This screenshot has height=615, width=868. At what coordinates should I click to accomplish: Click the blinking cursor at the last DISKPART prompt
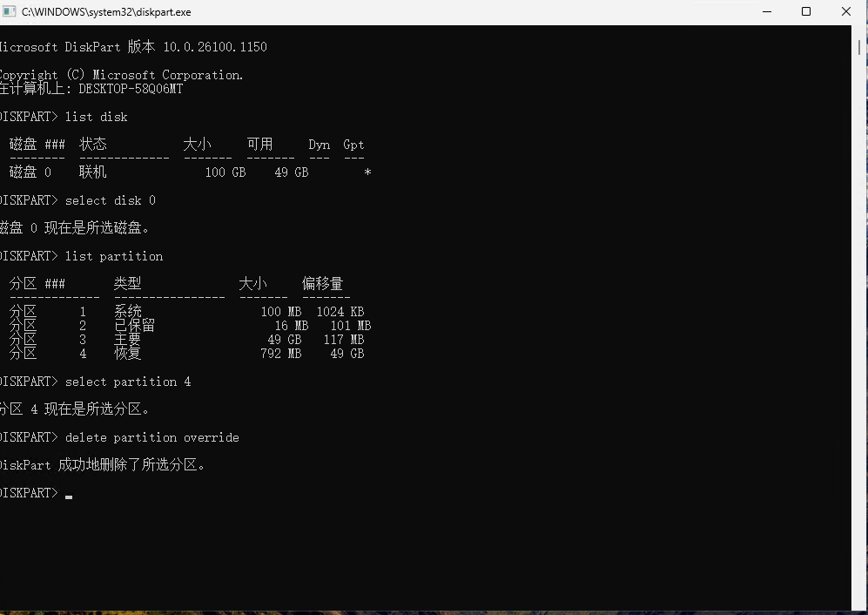(x=69, y=495)
